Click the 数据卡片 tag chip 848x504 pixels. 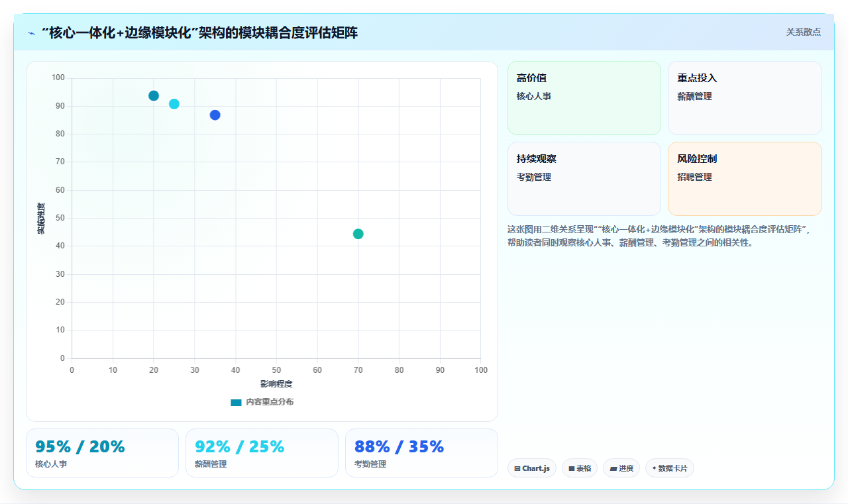pos(670,468)
